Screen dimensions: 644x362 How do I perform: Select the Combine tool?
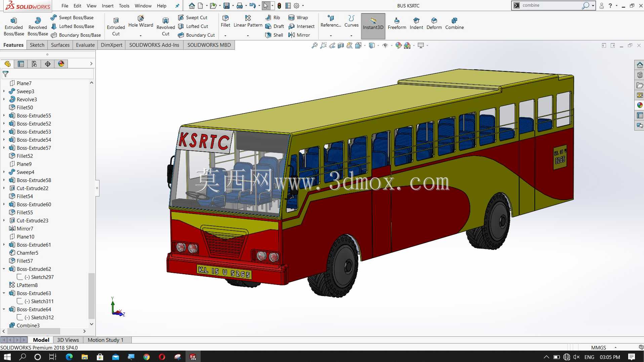[454, 24]
